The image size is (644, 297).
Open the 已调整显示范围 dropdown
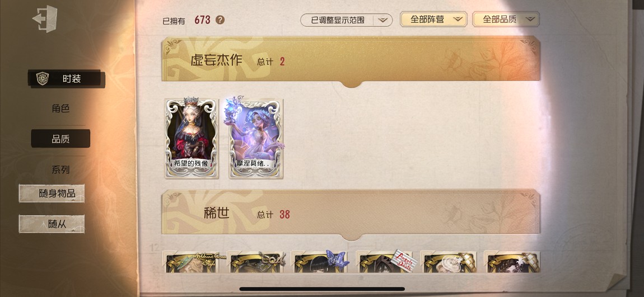pos(346,20)
